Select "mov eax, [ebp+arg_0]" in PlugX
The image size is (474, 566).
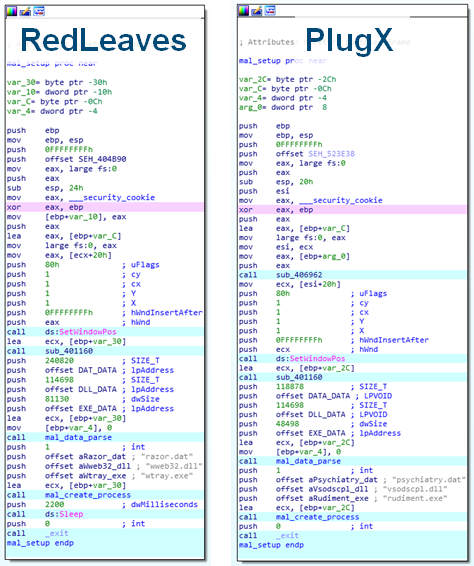295,256
